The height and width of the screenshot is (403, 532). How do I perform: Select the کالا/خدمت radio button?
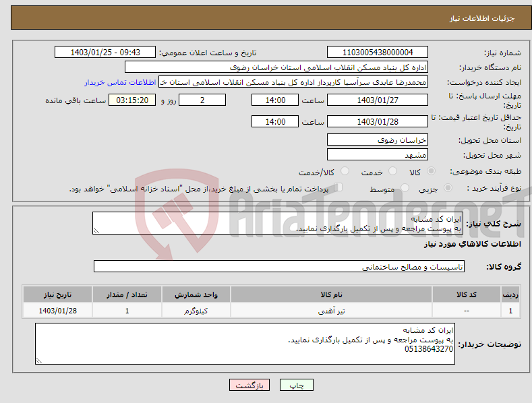click(x=345, y=171)
